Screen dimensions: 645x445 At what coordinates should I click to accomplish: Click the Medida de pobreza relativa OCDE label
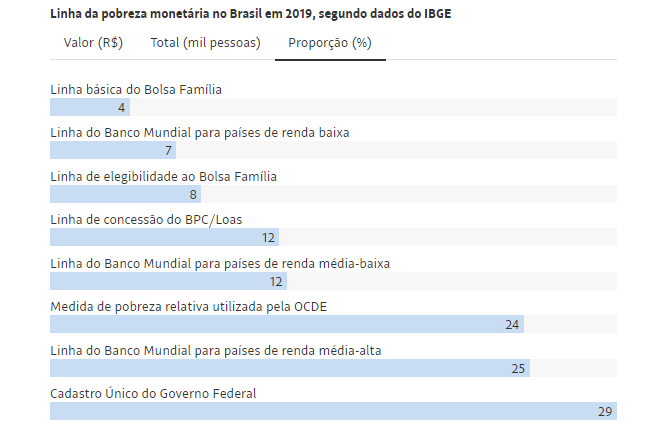tap(188, 306)
